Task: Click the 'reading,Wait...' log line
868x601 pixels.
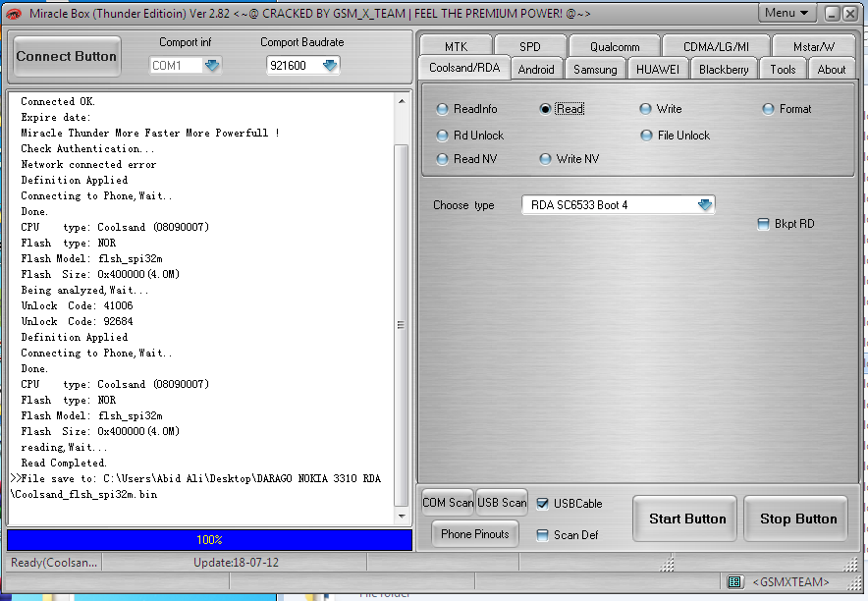Action: click(64, 447)
